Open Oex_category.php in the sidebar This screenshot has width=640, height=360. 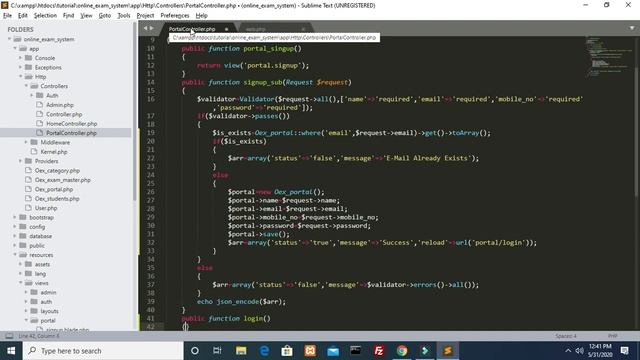click(57, 171)
